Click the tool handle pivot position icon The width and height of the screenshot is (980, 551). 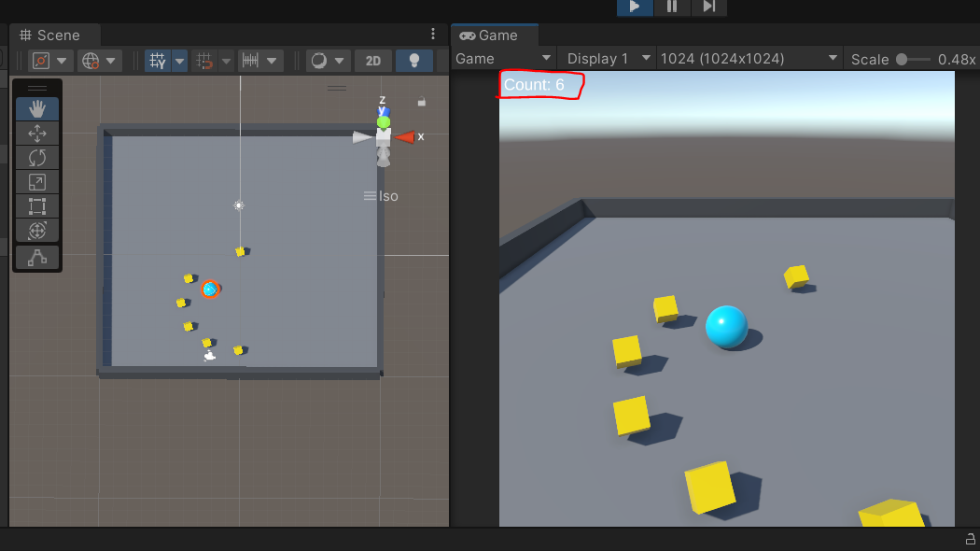click(x=41, y=61)
